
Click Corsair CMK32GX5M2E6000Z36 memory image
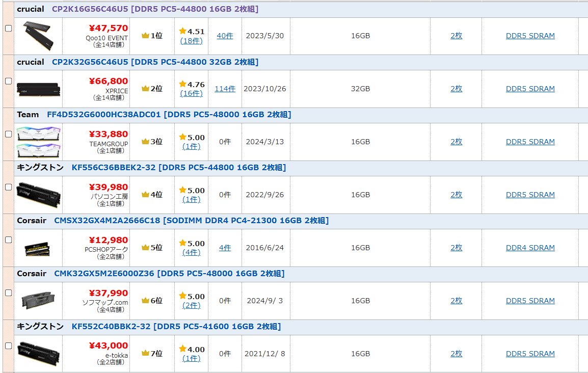point(39,301)
